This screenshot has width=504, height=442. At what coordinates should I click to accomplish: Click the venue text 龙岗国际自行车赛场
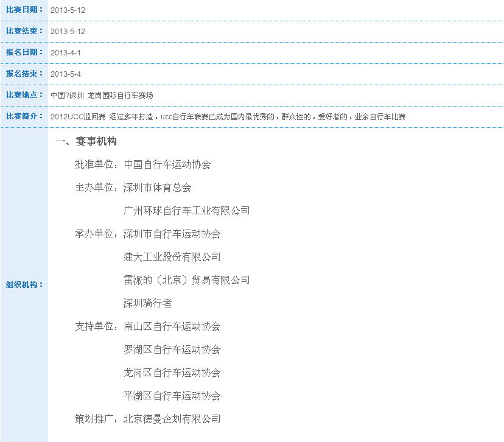120,96
